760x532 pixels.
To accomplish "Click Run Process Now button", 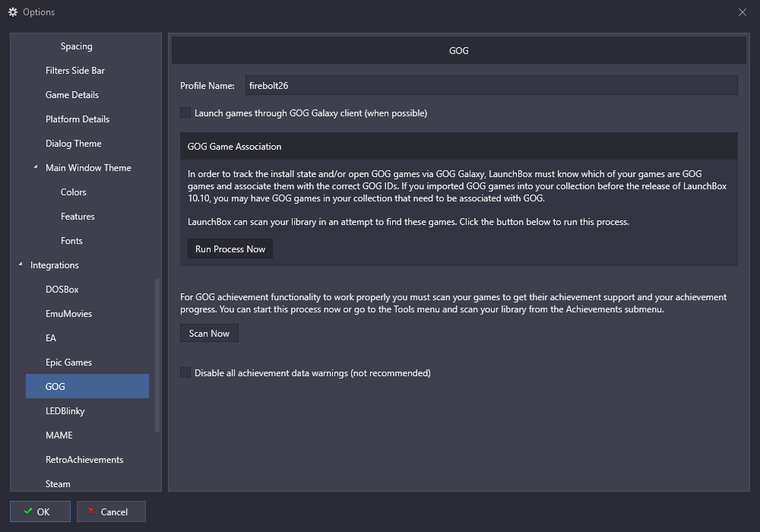I will [230, 249].
